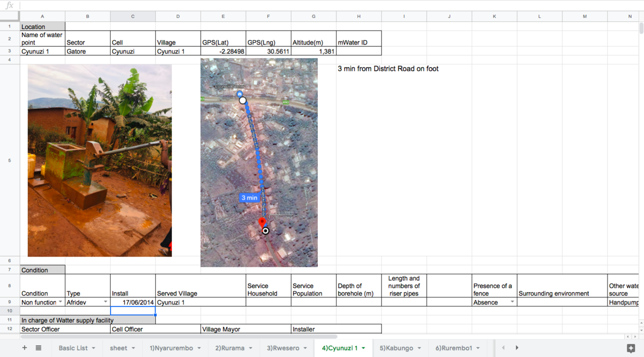The image size is (644, 357).
Task: Select the altitude value 1,381
Action: (x=314, y=52)
